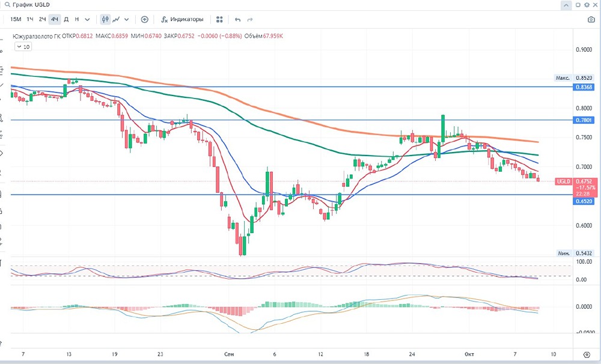Click the 0.9000 price scale label
601x364 pixels.
(584, 49)
